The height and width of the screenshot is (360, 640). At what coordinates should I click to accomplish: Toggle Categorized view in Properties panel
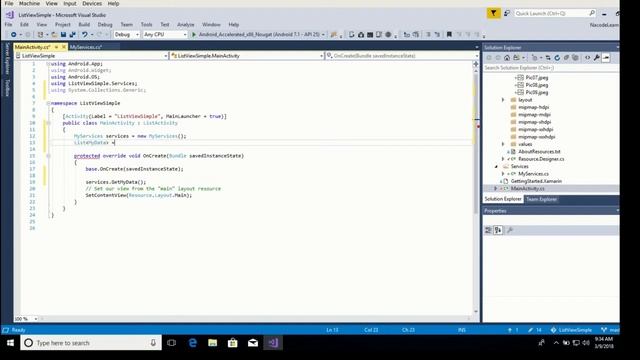(488, 230)
